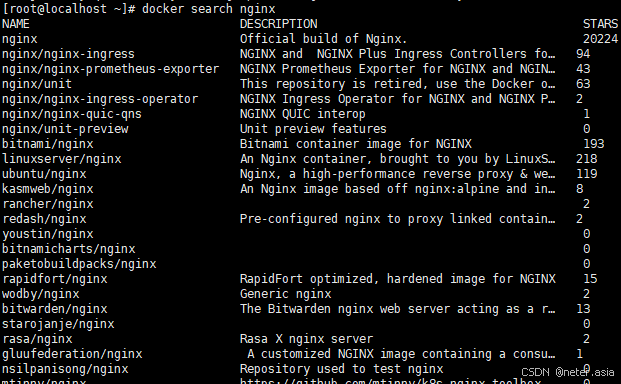This screenshot has width=621, height=384.
Task: Click the CSDN watermark text
Action: [568, 372]
